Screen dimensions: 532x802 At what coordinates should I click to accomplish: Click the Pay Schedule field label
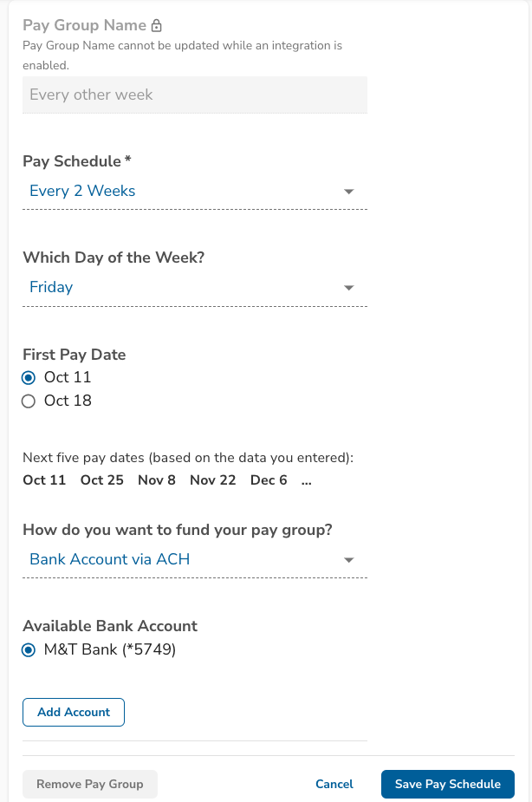pyautogui.click(x=76, y=161)
